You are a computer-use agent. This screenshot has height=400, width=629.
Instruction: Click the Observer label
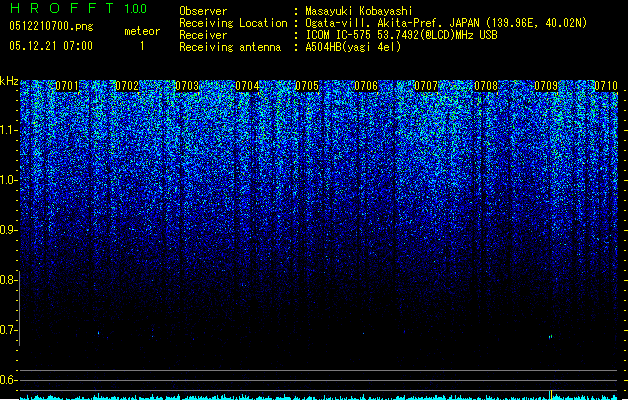(203, 11)
